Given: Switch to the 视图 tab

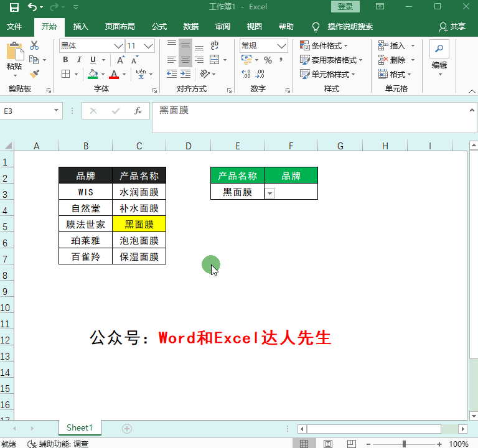Looking at the screenshot, I should pos(254,27).
